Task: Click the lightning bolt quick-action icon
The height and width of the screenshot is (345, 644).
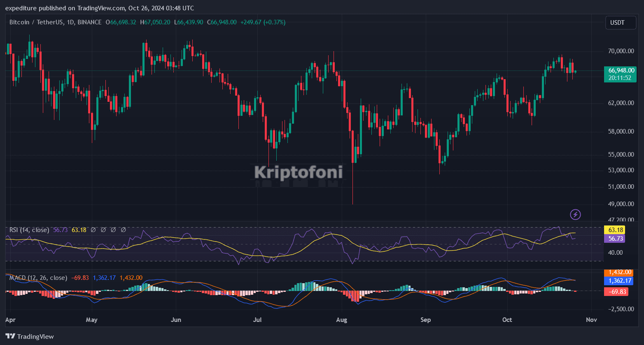Action: pos(575,214)
